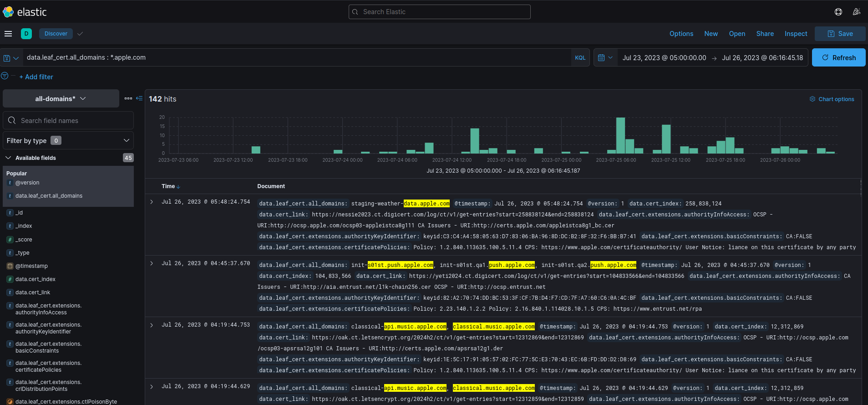The width and height of the screenshot is (868, 405).
Task: Open the Options menu
Action: tap(681, 34)
